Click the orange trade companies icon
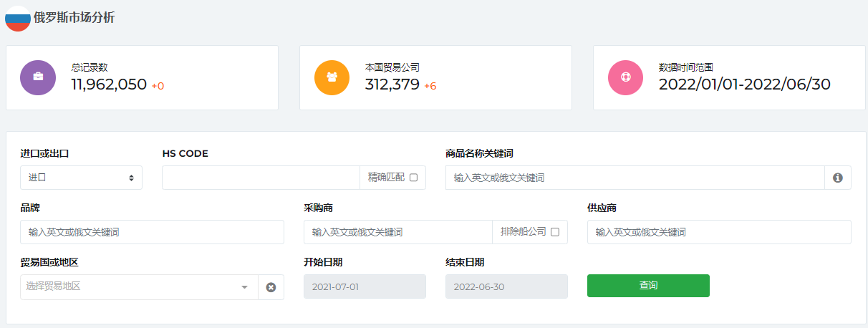This screenshot has height=328, width=868. (x=332, y=77)
